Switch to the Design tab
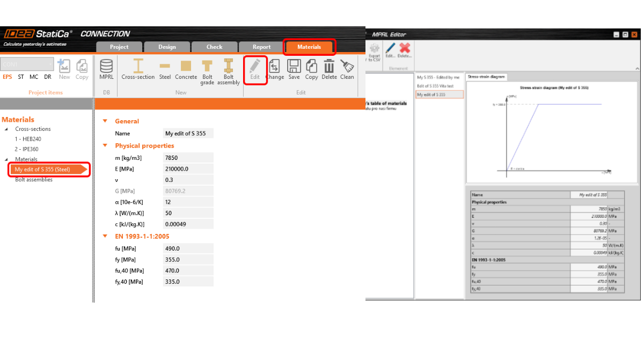The image size is (644, 338). [x=167, y=47]
